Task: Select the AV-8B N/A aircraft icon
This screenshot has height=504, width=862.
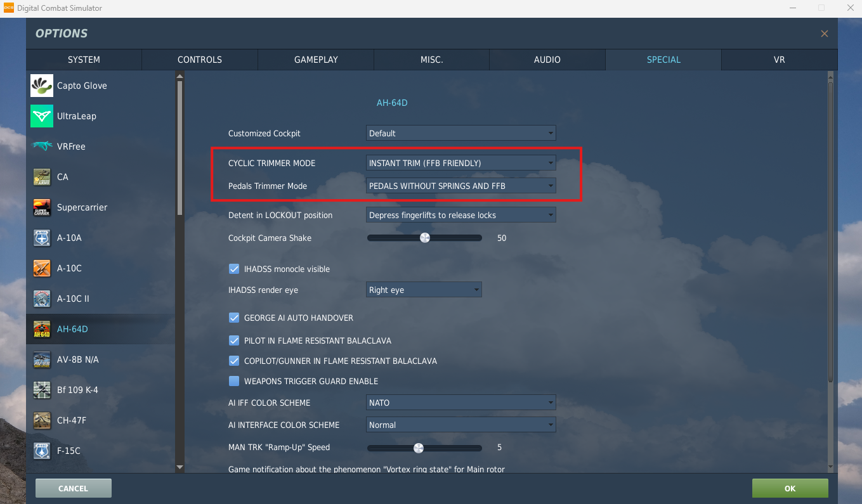Action: coord(42,359)
